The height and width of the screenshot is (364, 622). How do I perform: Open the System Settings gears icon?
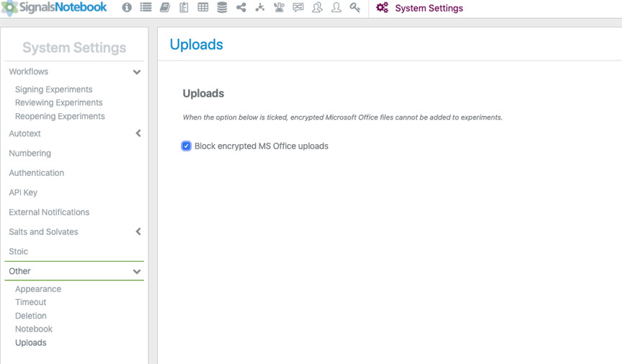coord(382,8)
